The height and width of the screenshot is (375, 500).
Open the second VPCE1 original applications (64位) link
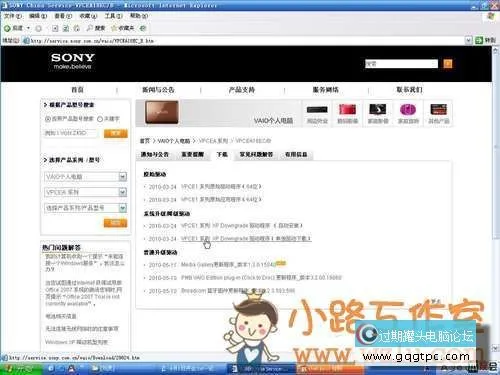221,200
